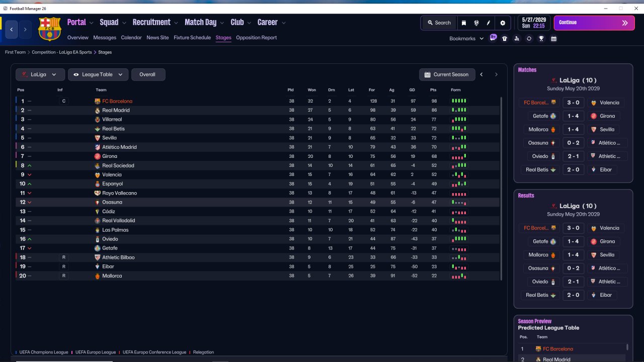
Task: Click the First Team breadcrumb
Action: tap(15, 52)
